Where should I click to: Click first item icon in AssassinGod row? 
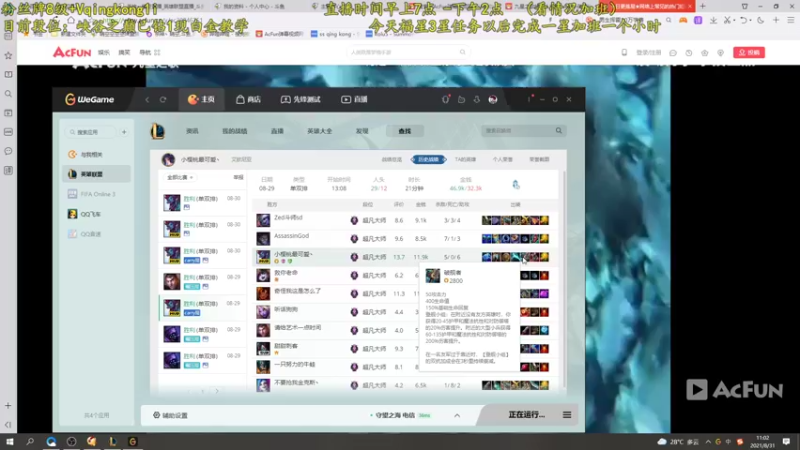pyautogui.click(x=486, y=238)
